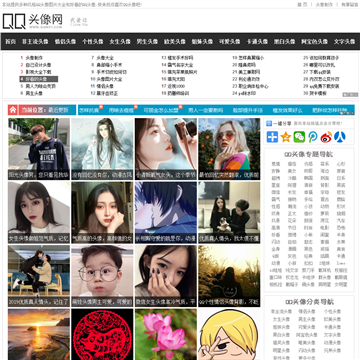Image resolution: width=360 pixels, height=360 pixels.
Task: Open ranked link number 10 头像图片大全
Action: click(x=109, y=79)
